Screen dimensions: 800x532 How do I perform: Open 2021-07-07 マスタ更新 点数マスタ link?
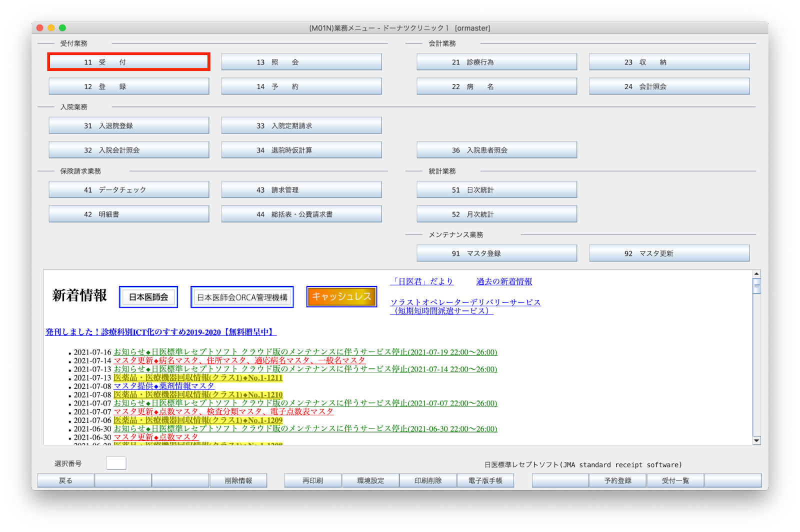tap(223, 411)
